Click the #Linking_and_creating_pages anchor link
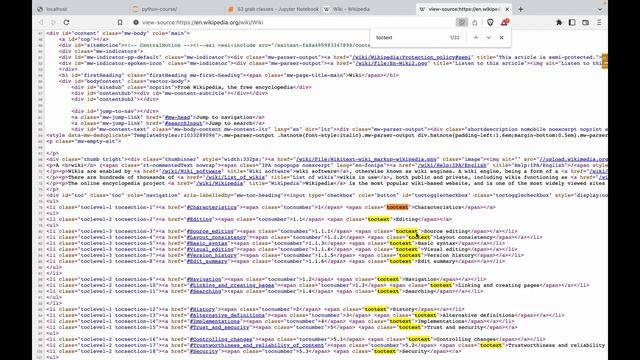640x360 pixels. tap(232, 285)
